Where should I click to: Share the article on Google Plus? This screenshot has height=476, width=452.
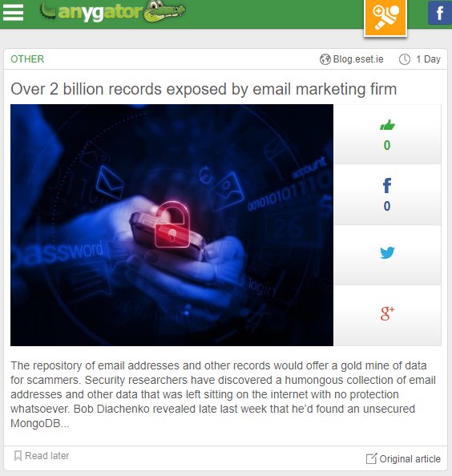point(387,313)
